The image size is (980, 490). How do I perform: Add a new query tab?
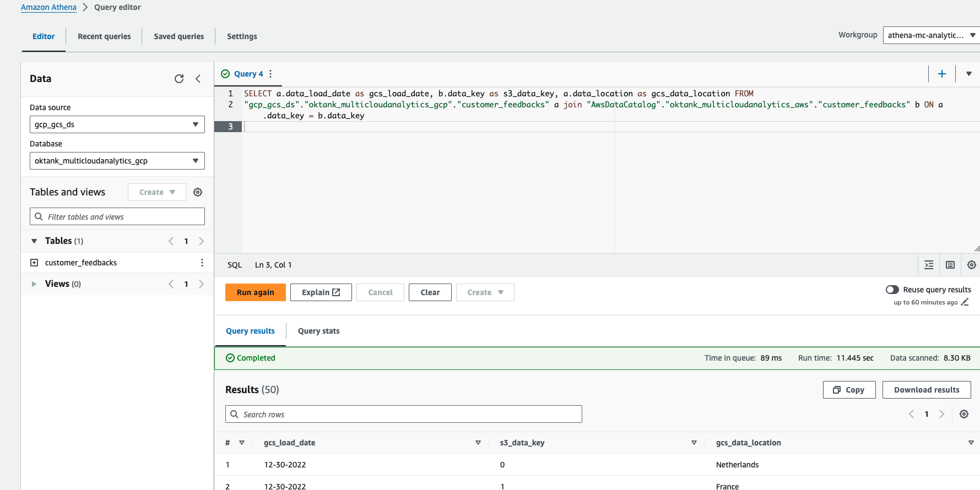pos(942,74)
